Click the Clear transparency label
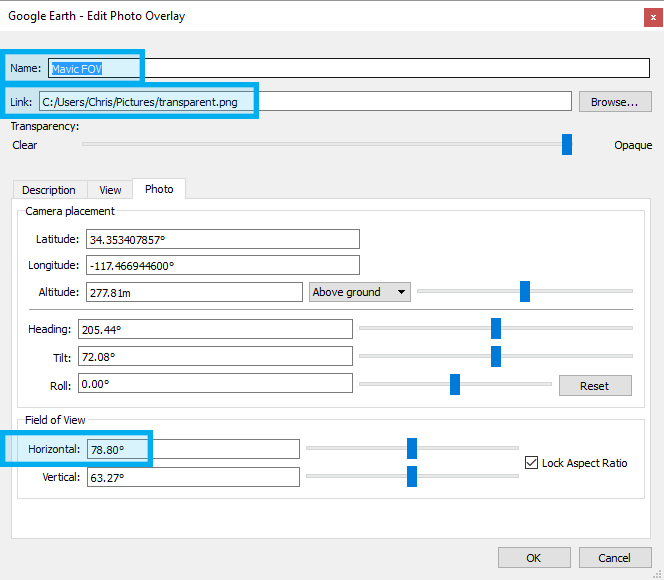Screen dimensions: 664x580 pyautogui.click(x=25, y=145)
